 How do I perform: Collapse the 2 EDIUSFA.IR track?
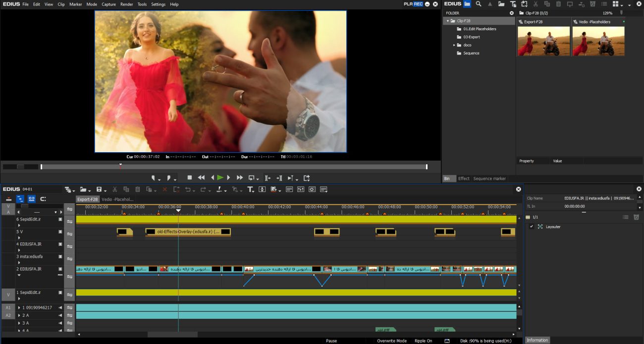(x=19, y=275)
